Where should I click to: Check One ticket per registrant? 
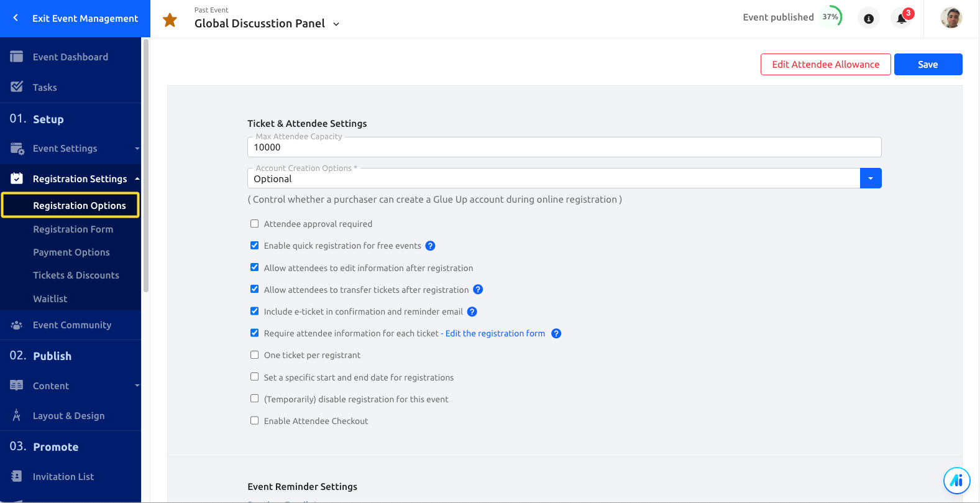tap(254, 355)
